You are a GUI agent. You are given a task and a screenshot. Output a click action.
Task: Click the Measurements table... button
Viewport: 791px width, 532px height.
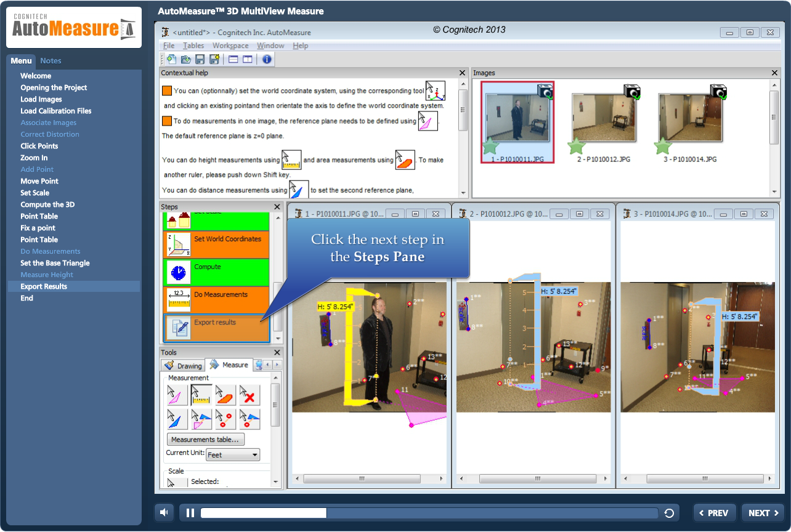point(206,440)
